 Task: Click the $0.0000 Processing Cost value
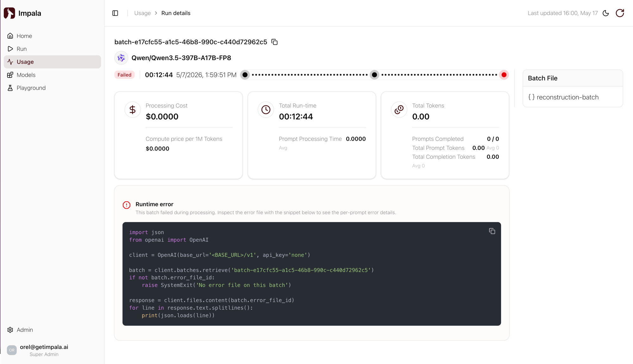click(162, 117)
